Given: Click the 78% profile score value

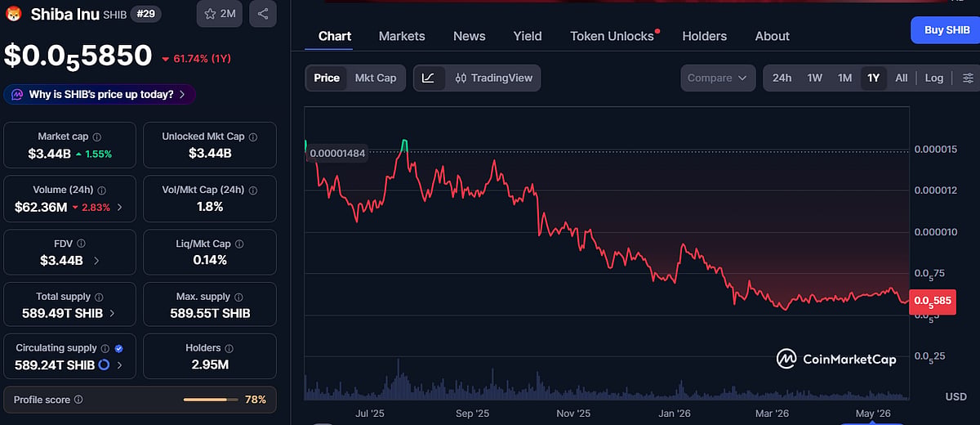Looking at the screenshot, I should 256,400.
